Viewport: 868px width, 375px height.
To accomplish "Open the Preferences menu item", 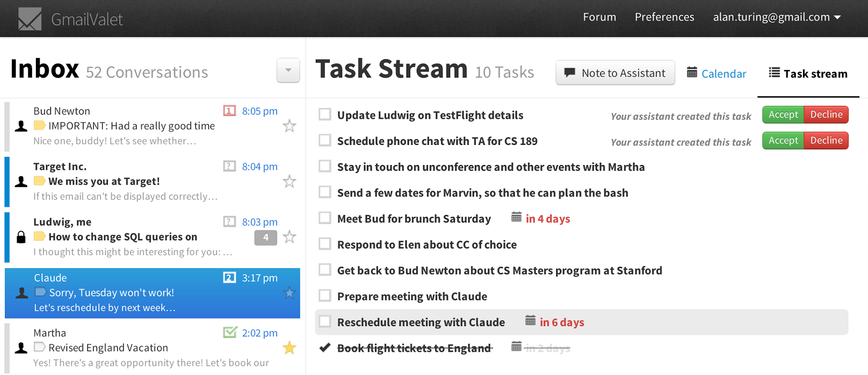I will point(664,17).
